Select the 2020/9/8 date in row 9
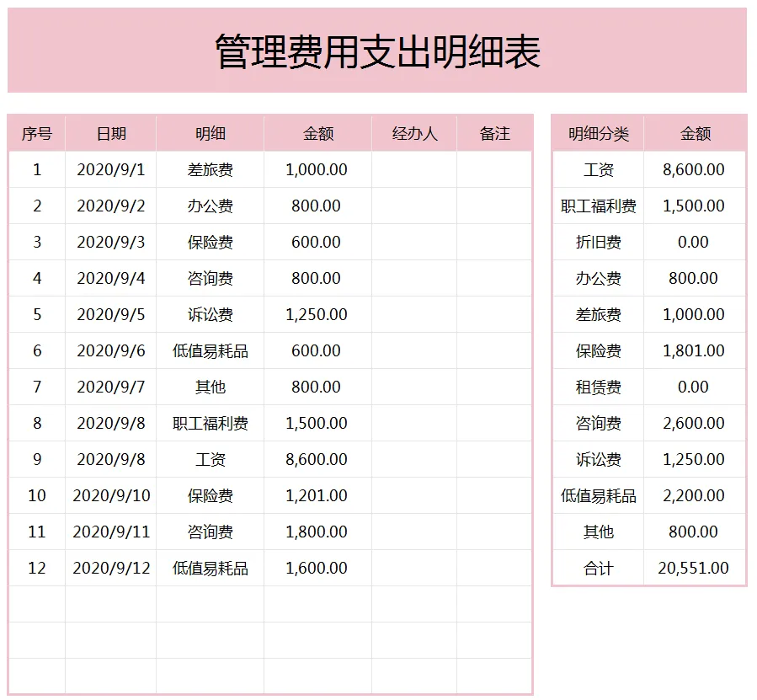This screenshot has width=757, height=700. click(x=111, y=459)
